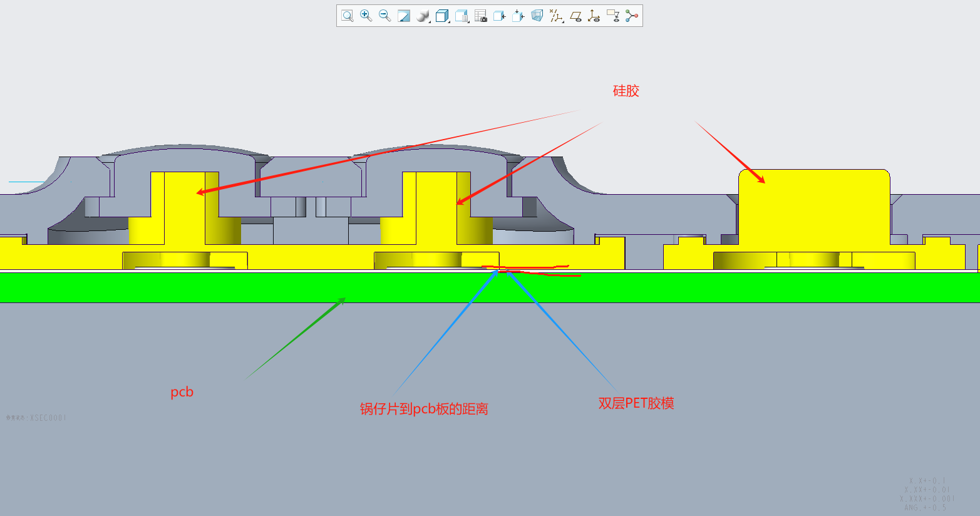
Task: Toggle annotation display visibility
Action: (x=613, y=16)
